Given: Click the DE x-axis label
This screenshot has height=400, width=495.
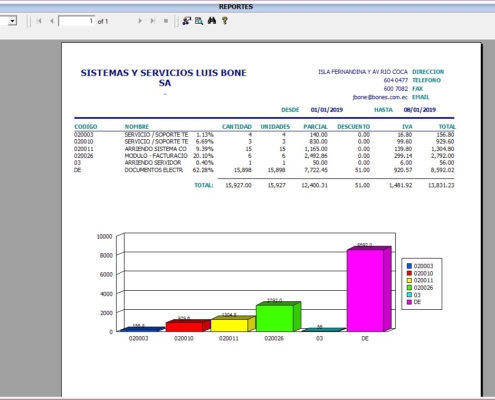Looking at the screenshot, I should (x=365, y=338).
